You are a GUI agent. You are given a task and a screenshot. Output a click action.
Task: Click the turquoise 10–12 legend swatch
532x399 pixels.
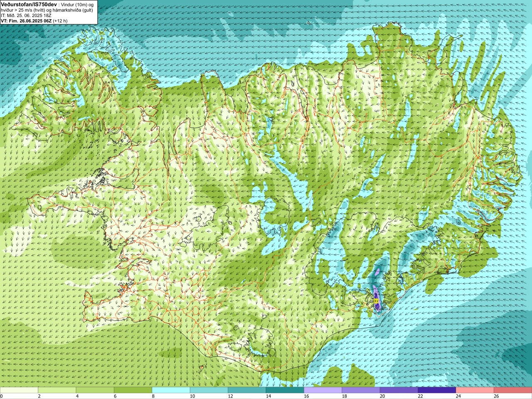point(209,390)
